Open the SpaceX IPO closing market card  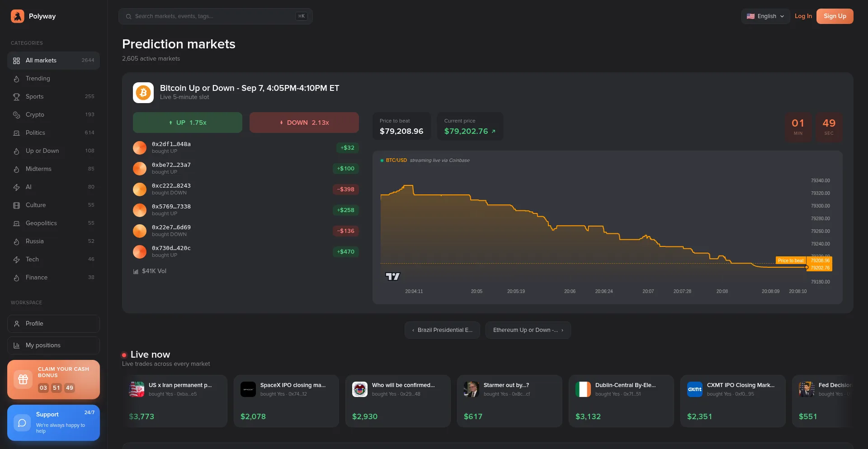click(x=286, y=401)
